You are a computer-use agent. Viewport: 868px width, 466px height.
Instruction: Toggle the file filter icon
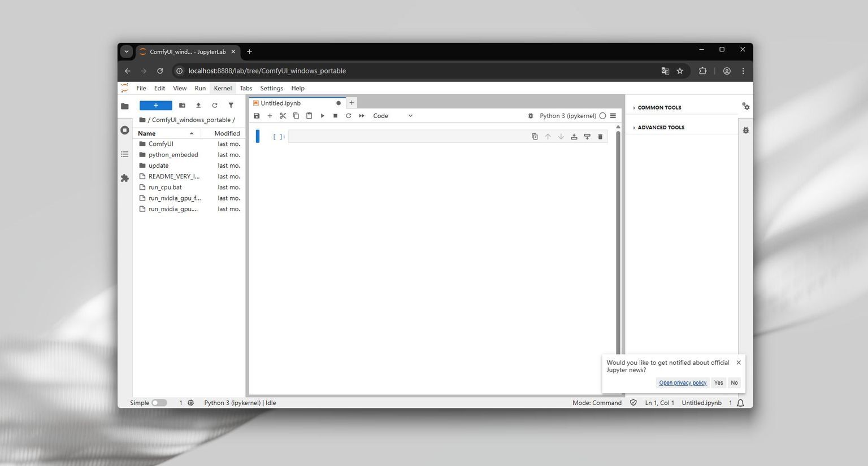pyautogui.click(x=231, y=106)
